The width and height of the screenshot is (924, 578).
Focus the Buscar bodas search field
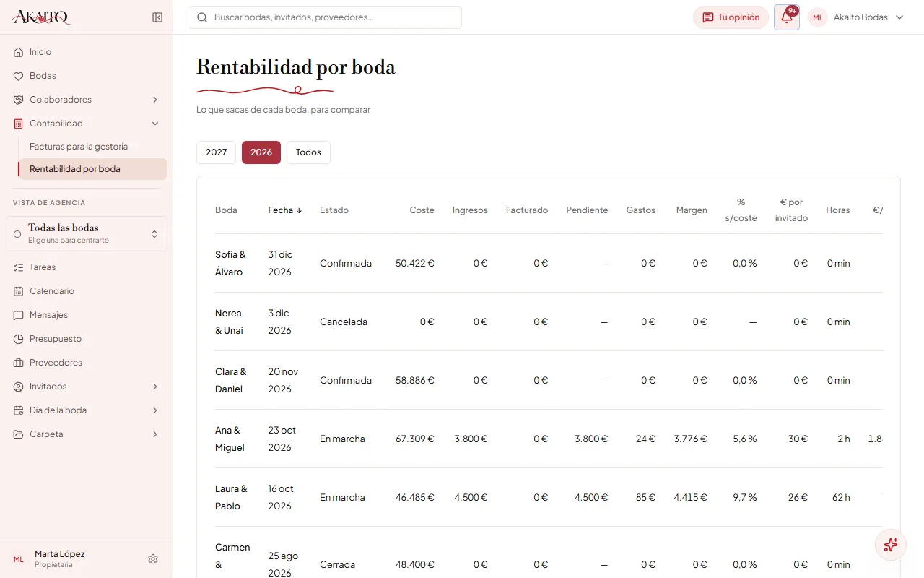[325, 17]
